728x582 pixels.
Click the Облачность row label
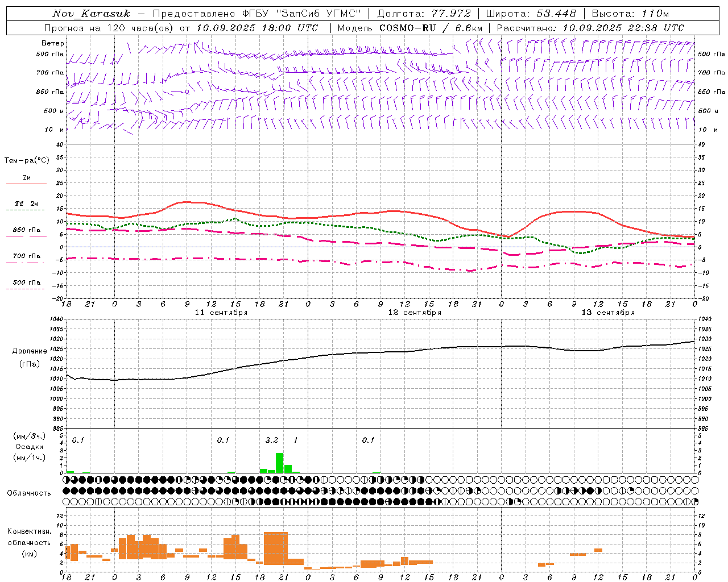pyautogui.click(x=29, y=493)
